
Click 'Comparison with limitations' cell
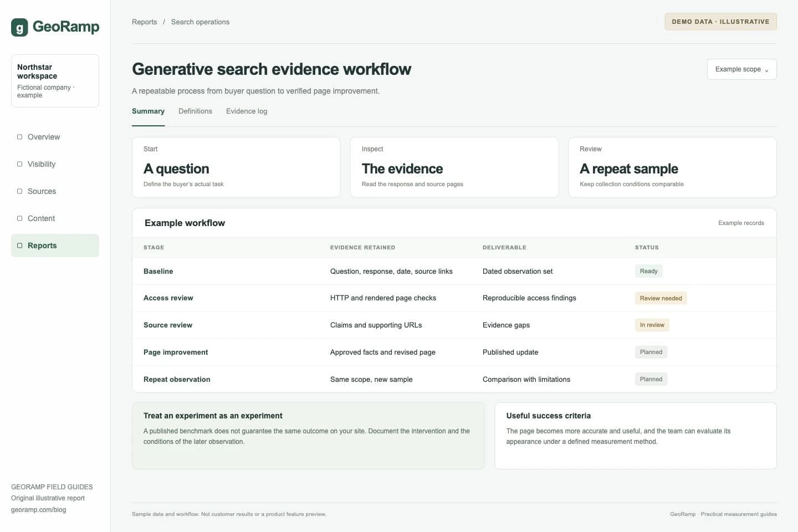526,380
